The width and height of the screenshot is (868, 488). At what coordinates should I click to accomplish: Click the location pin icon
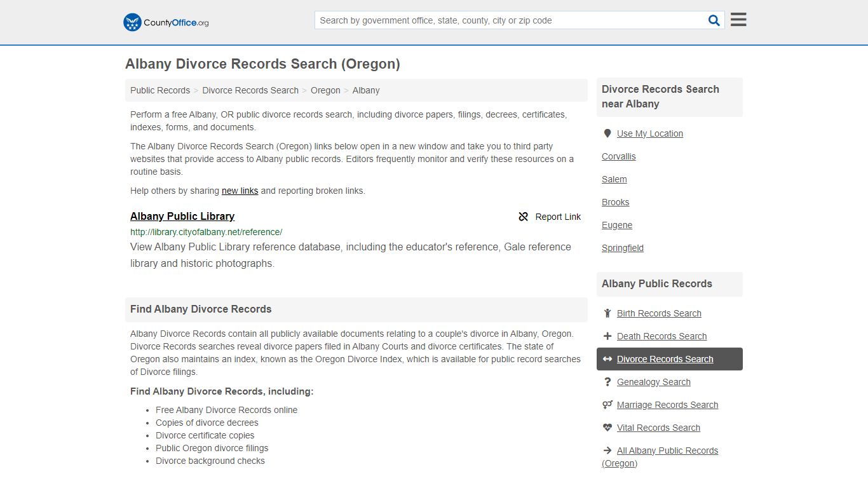607,133
